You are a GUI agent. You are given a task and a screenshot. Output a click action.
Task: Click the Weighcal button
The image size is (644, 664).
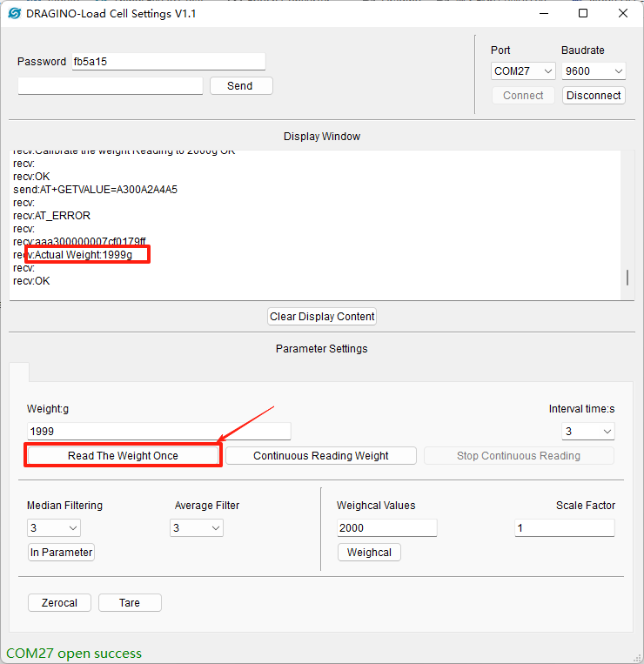[x=369, y=553]
